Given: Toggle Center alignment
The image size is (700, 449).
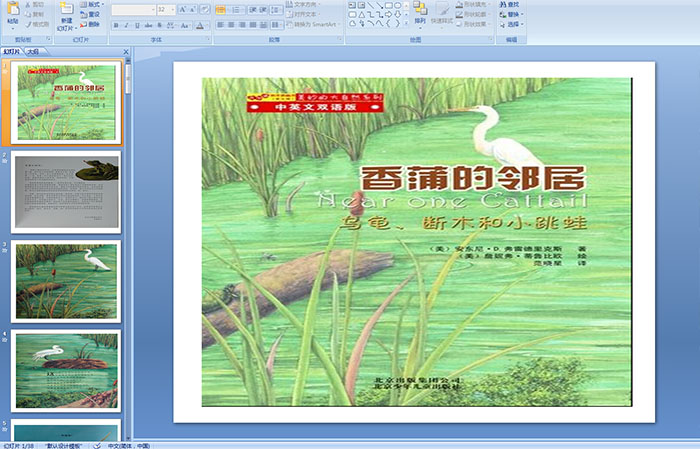Looking at the screenshot, I should pos(231,25).
